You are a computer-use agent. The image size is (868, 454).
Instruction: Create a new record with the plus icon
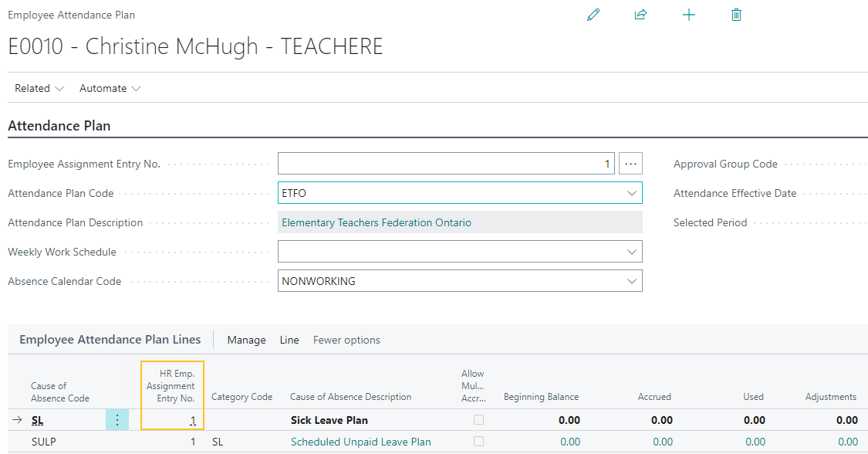[x=689, y=15]
